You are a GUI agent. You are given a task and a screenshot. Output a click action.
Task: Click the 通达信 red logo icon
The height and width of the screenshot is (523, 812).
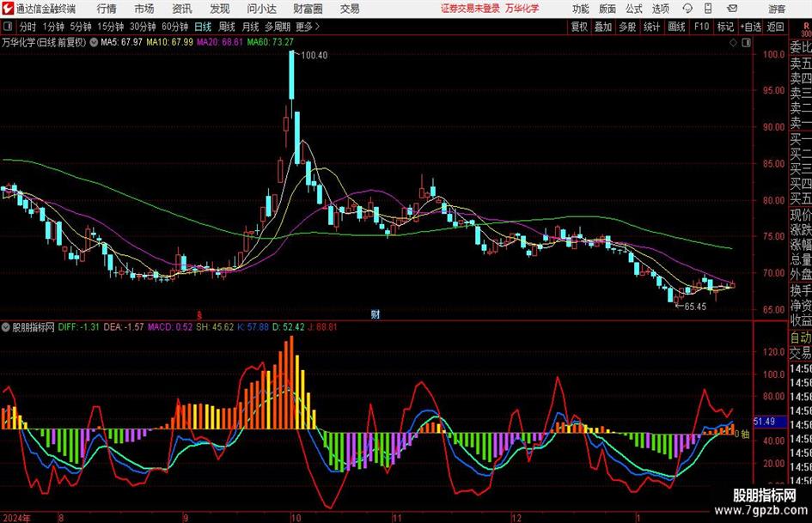tap(8, 9)
